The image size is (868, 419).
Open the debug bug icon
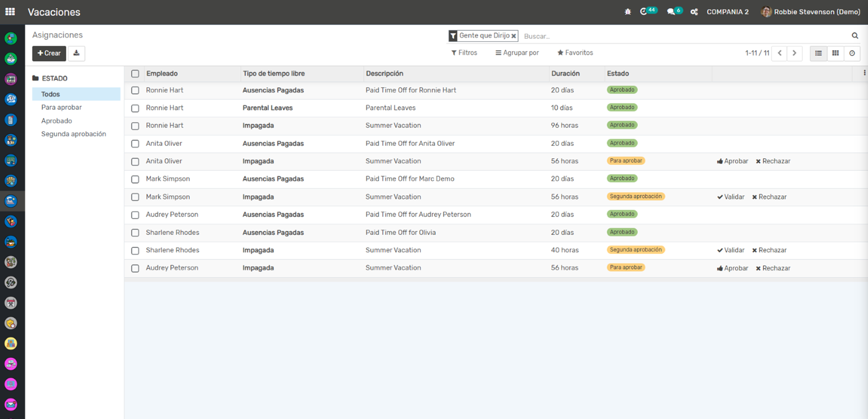pyautogui.click(x=627, y=12)
